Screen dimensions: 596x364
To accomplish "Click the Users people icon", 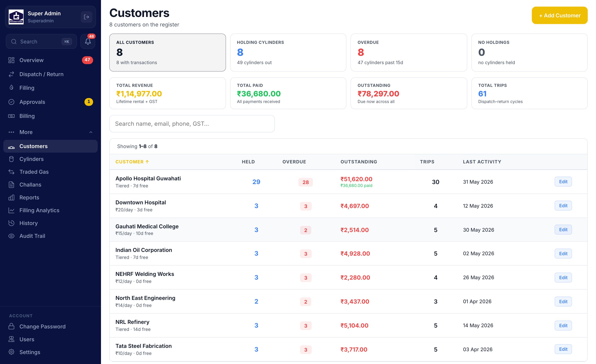I will (11, 339).
